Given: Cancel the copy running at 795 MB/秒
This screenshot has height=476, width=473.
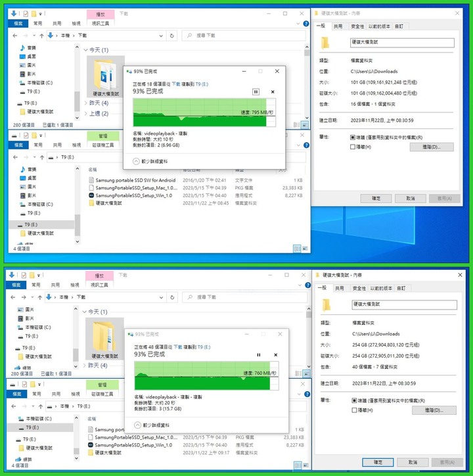Looking at the screenshot, I should tap(273, 91).
